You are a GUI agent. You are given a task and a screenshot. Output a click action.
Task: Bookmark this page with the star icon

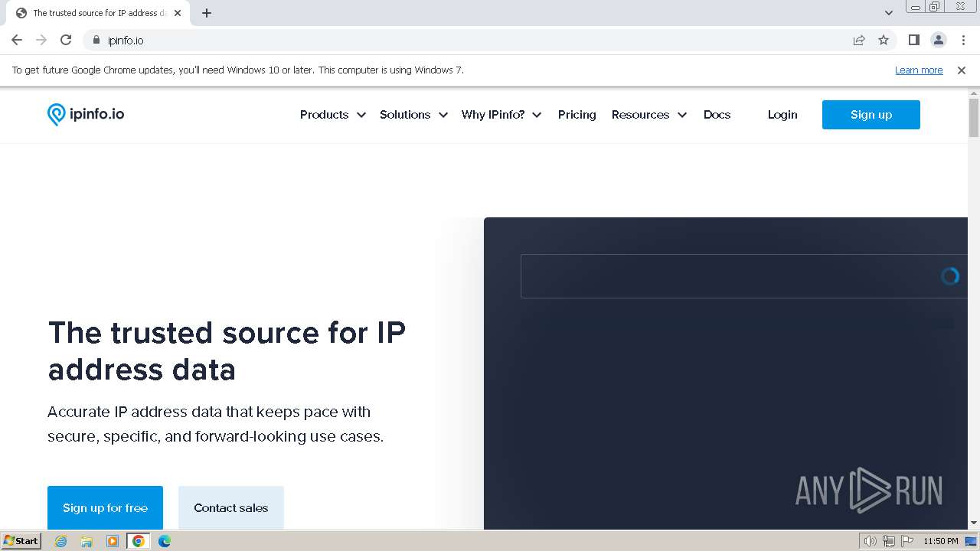pos(884,41)
